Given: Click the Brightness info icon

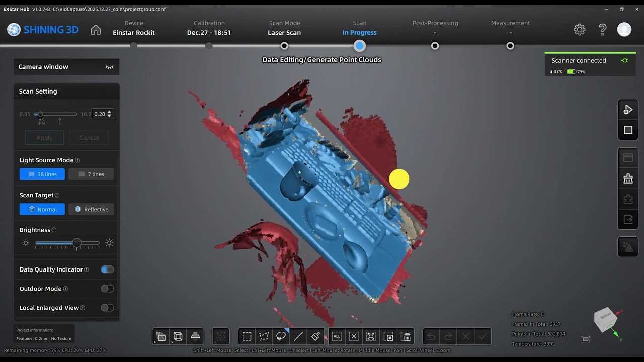Looking at the screenshot, I should pos(54,230).
